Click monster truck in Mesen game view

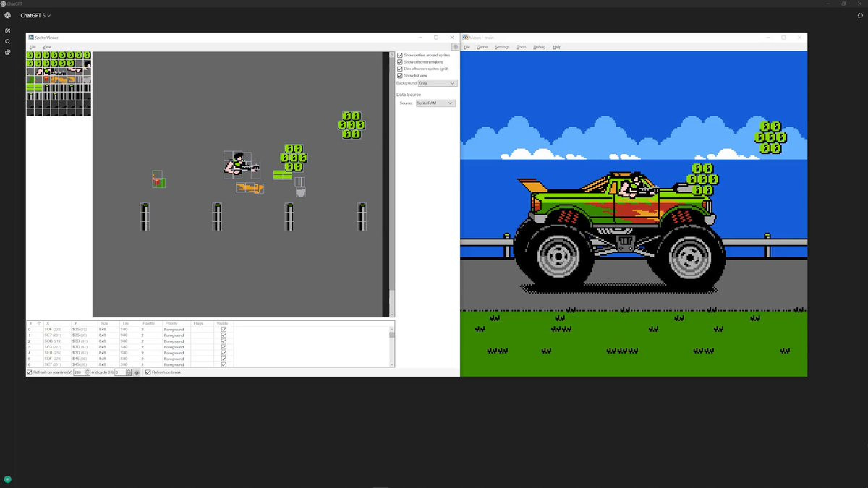pos(621,230)
